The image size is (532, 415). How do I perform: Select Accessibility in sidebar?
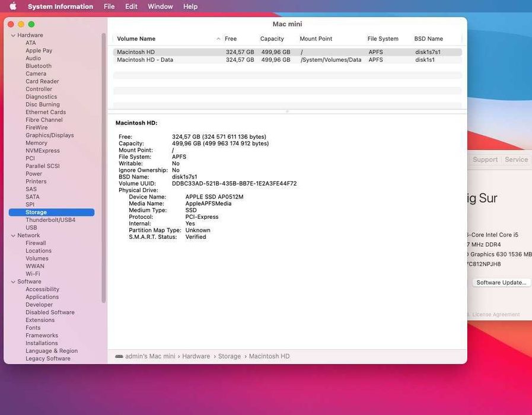pos(43,289)
